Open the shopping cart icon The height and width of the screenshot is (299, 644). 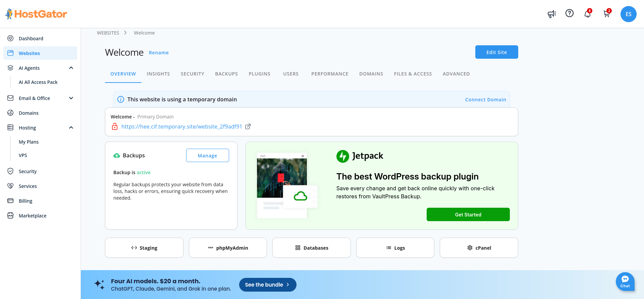pyautogui.click(x=607, y=14)
